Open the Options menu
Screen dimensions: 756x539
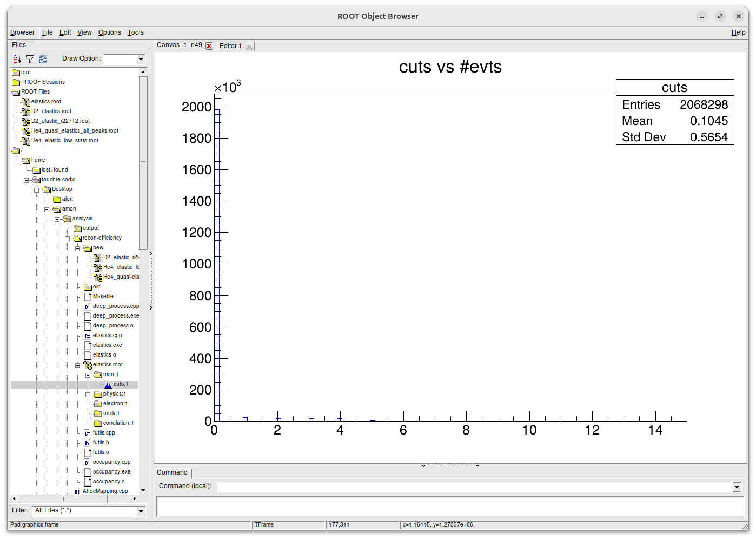click(x=110, y=32)
